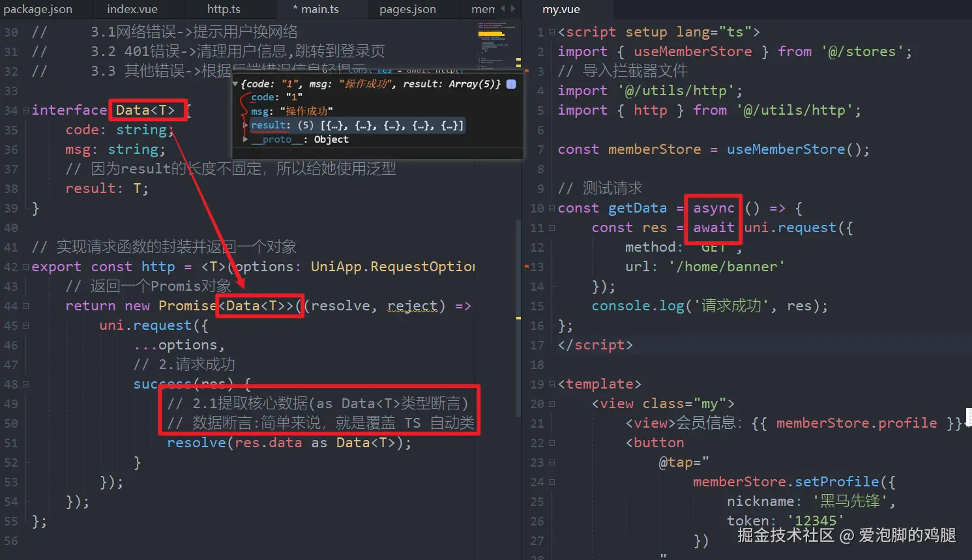
Task: Click the '// 实现请求函数的封装' comment on line 41
Action: point(164,247)
